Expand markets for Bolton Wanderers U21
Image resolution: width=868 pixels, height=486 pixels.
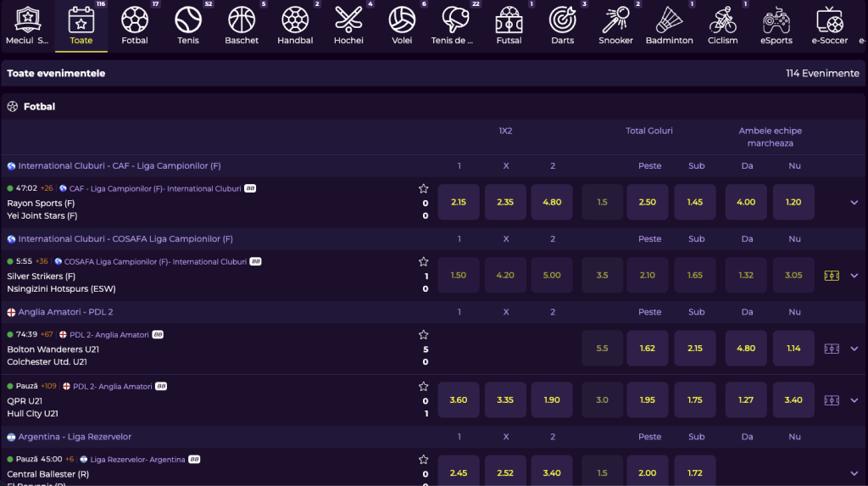coord(854,349)
